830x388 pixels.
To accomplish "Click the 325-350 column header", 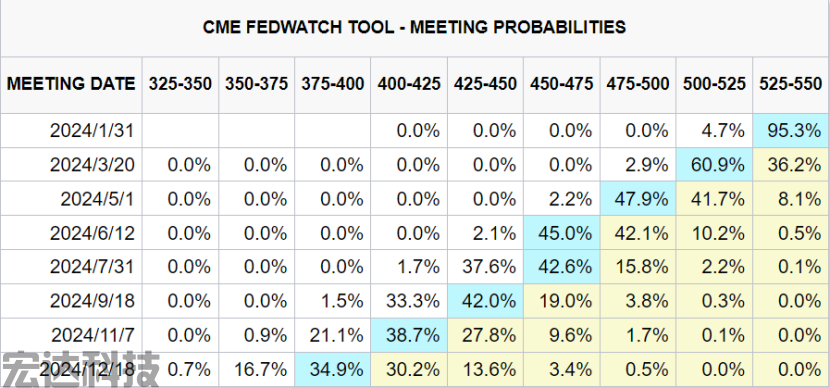I will (x=180, y=84).
